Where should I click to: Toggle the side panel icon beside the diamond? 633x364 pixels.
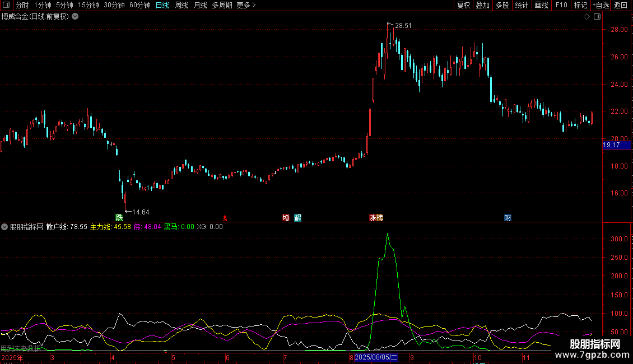click(x=597, y=17)
